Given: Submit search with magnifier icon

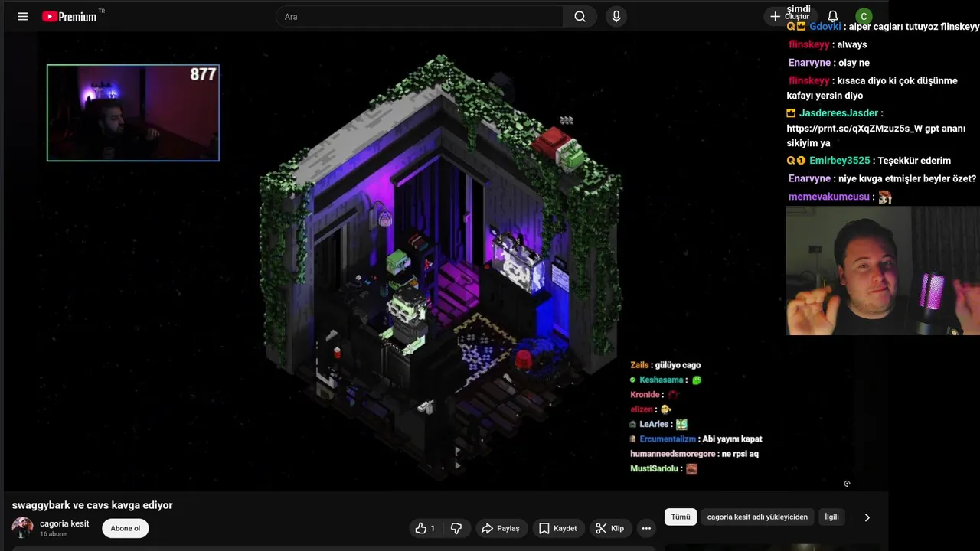Looking at the screenshot, I should click(x=580, y=17).
